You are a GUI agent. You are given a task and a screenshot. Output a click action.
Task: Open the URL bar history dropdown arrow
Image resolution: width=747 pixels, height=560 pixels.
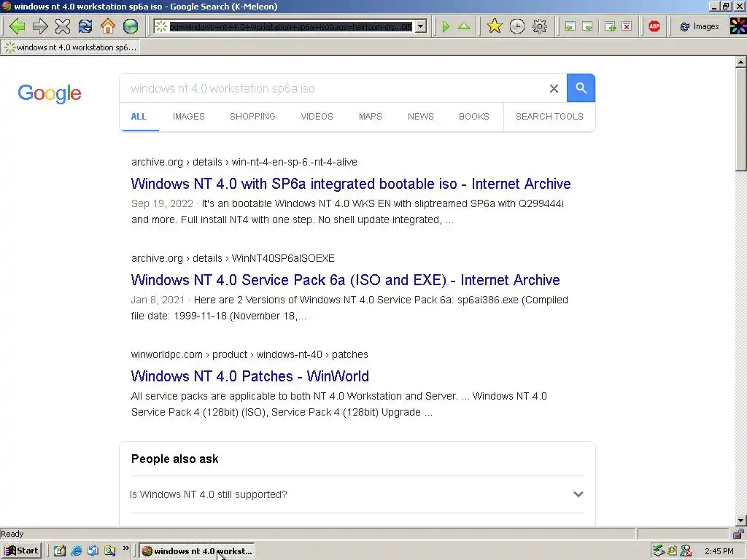click(x=421, y=26)
